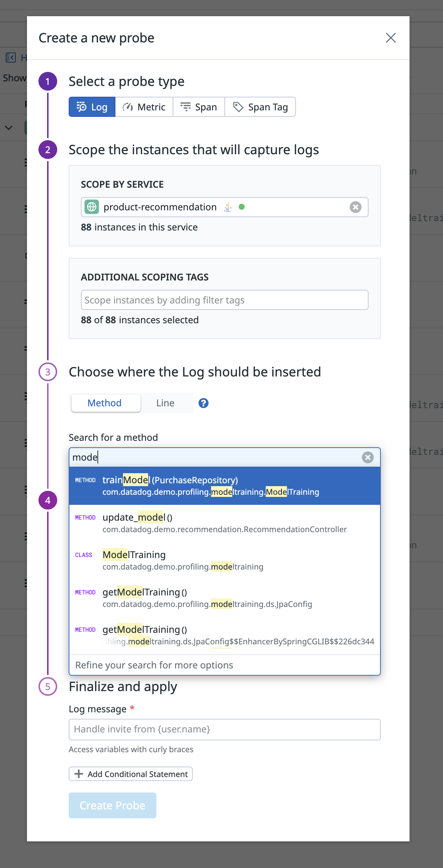Click the plus icon on Add Conditional Statement
This screenshot has height=868, width=443.
point(79,774)
